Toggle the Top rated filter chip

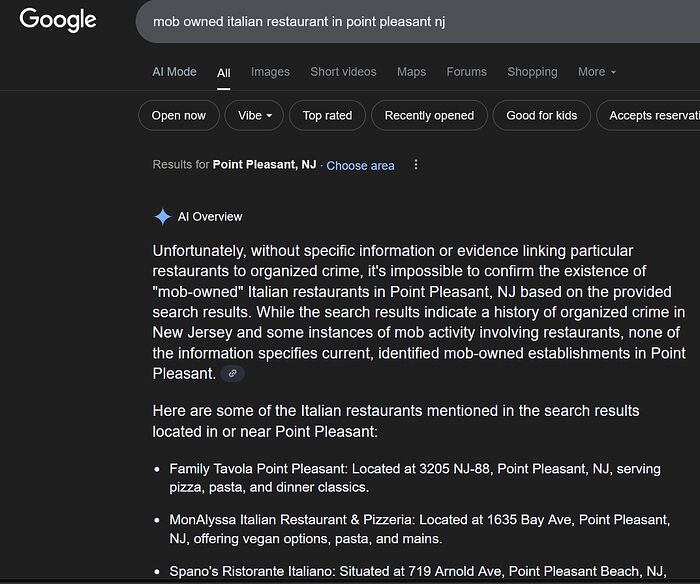(x=327, y=116)
